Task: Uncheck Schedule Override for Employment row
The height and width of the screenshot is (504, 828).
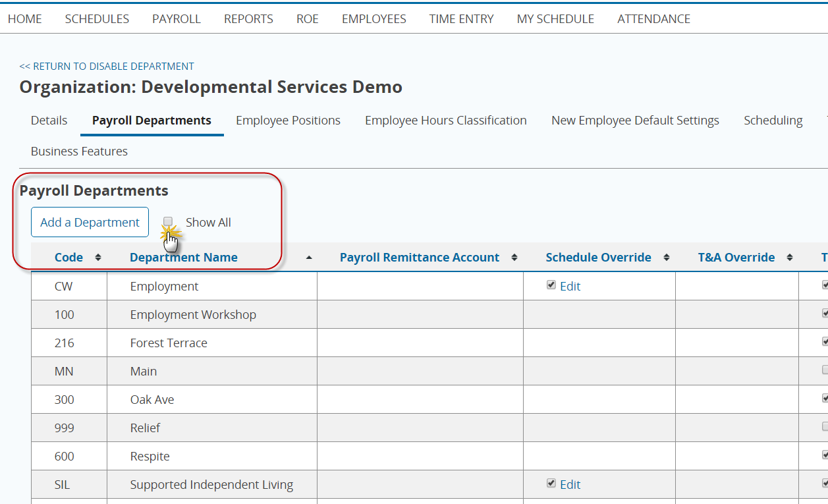Action: coord(551,285)
